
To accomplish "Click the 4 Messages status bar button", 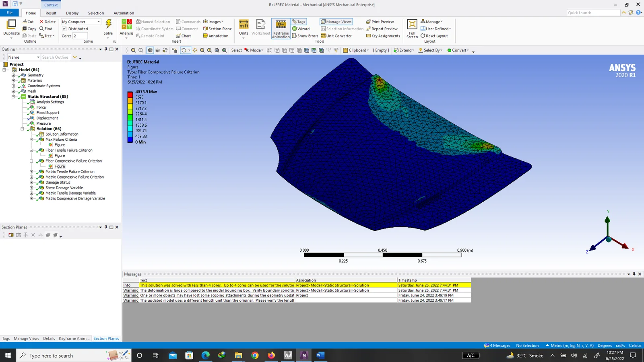I will point(497,346).
